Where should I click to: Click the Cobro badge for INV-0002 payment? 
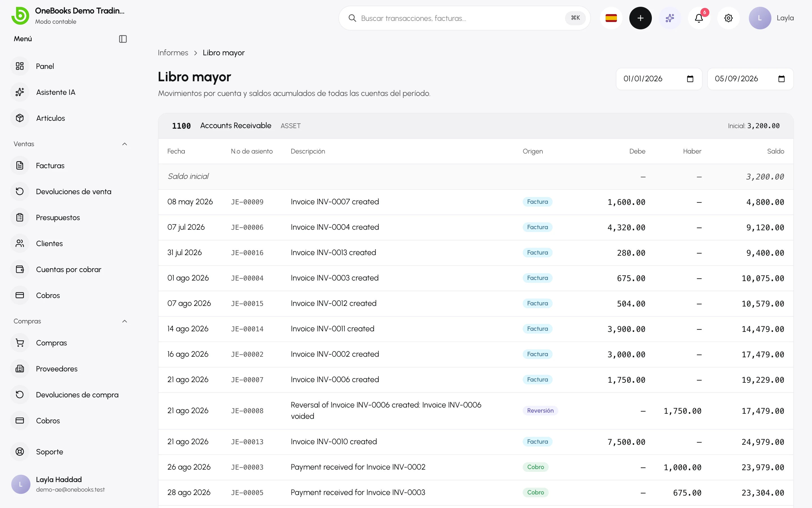coord(535,467)
